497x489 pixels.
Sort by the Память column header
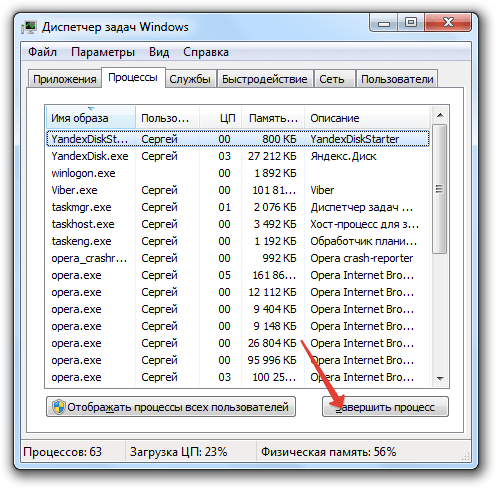pyautogui.click(x=273, y=118)
